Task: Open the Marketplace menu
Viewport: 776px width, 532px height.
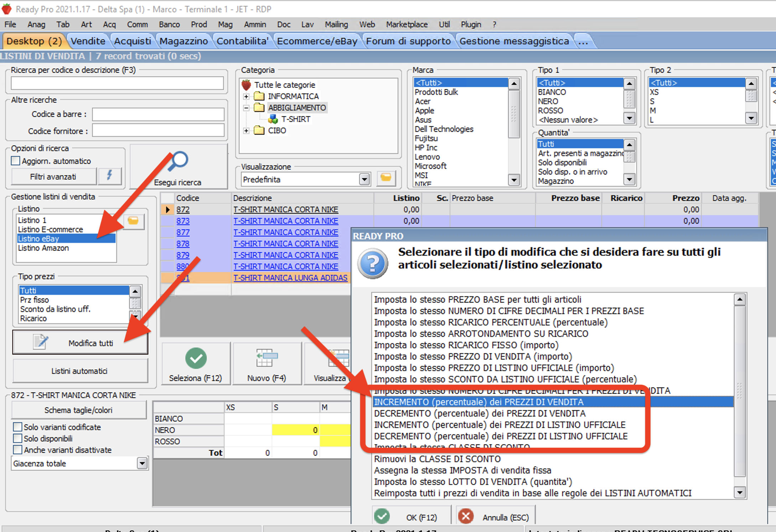Action: [407, 24]
